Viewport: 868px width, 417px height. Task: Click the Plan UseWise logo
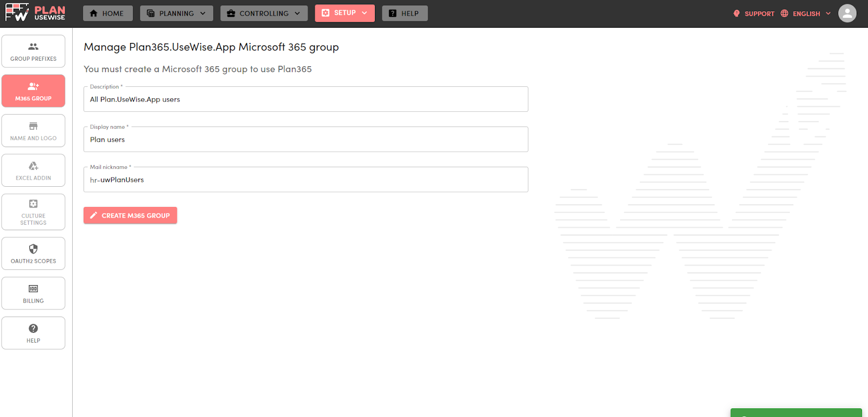(35, 13)
